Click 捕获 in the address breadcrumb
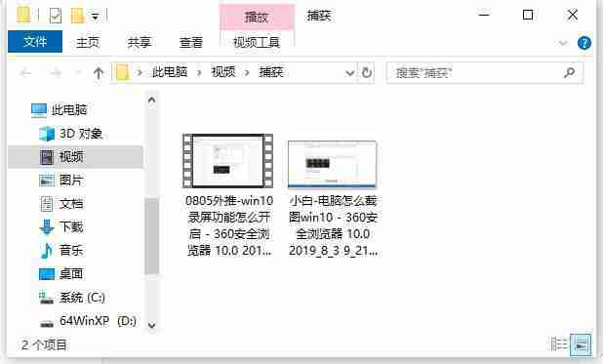Screen dimensions: 603x364 click(x=271, y=72)
